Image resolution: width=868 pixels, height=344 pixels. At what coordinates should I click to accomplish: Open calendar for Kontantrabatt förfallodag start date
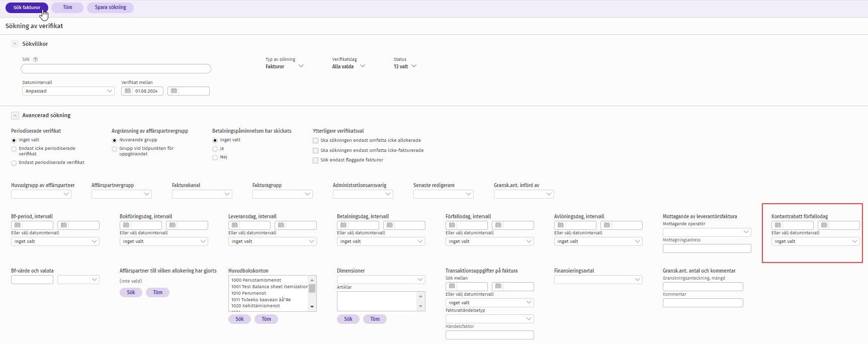[778, 225]
